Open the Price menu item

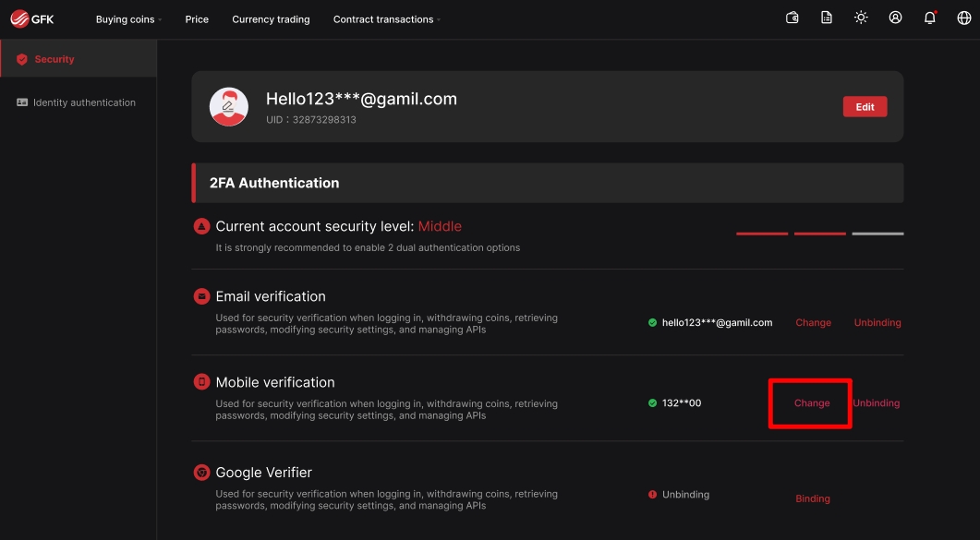tap(197, 19)
